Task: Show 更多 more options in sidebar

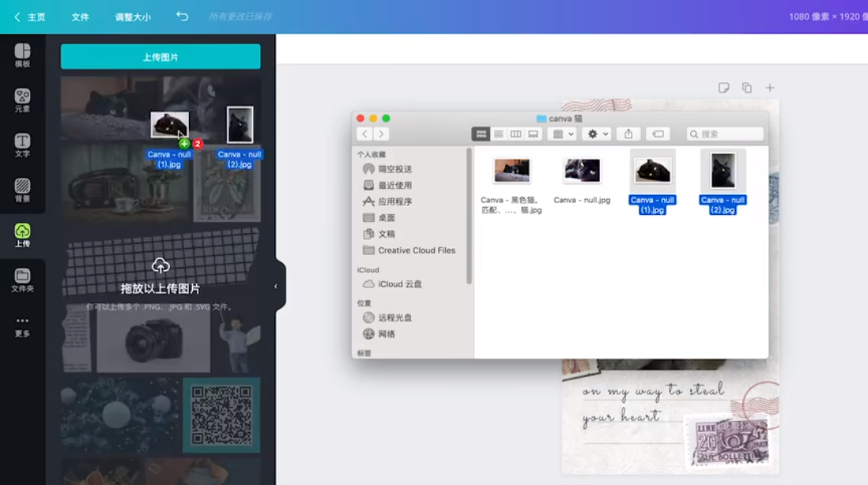Action: click(22, 326)
